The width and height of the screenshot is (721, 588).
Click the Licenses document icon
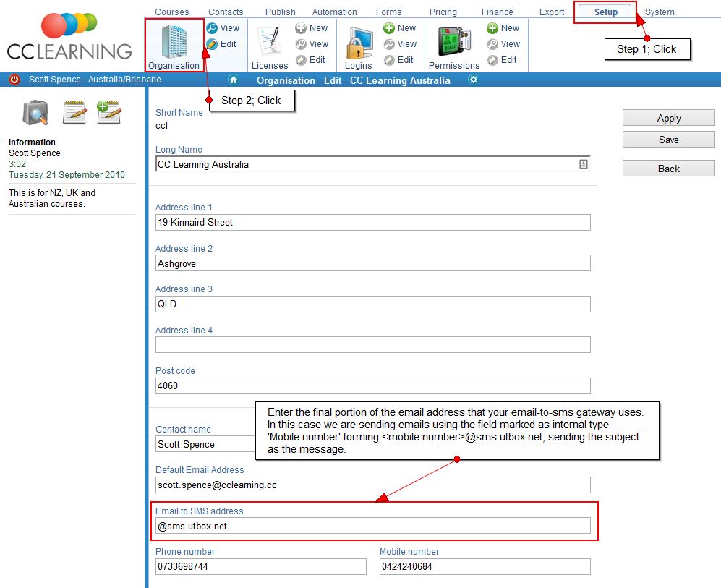[x=269, y=41]
